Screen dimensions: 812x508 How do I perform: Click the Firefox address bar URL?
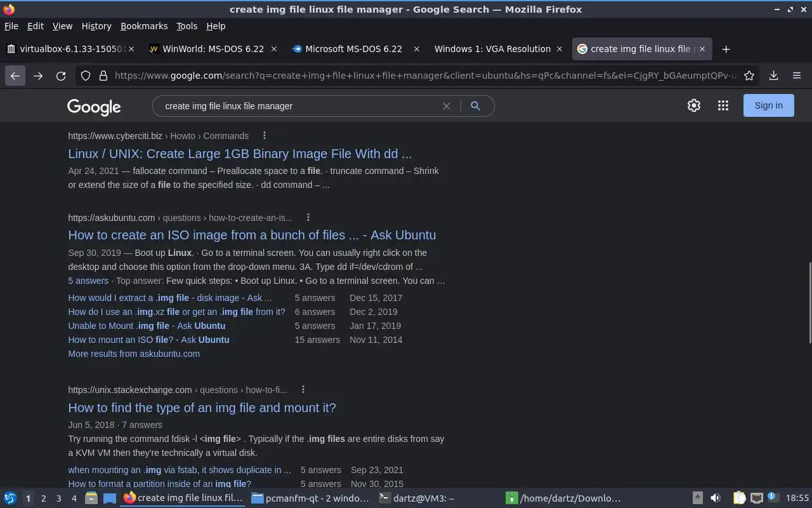[425, 76]
